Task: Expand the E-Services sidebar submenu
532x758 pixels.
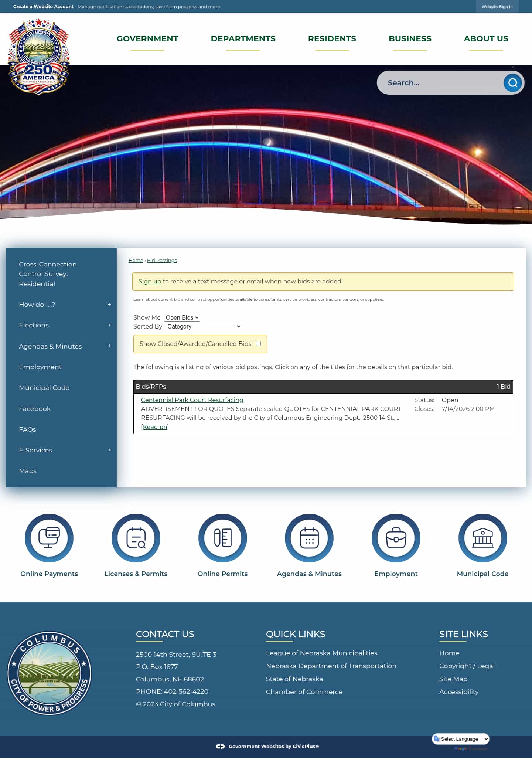Action: click(x=109, y=450)
